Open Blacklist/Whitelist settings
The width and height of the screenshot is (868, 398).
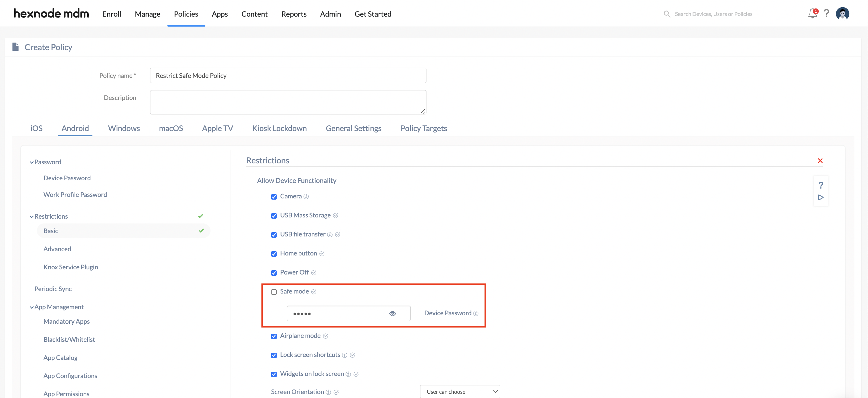coord(69,340)
